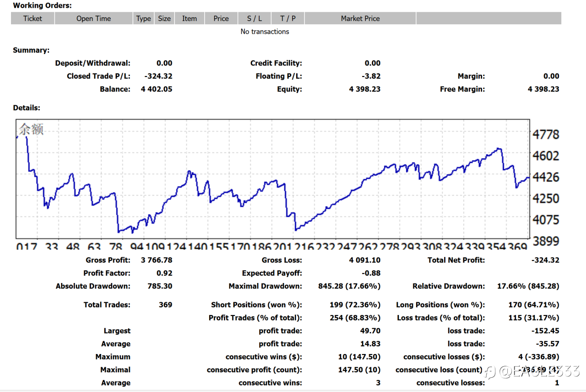Screen dimensions: 586x392
Task: Click the Ticket column header
Action: pos(33,18)
